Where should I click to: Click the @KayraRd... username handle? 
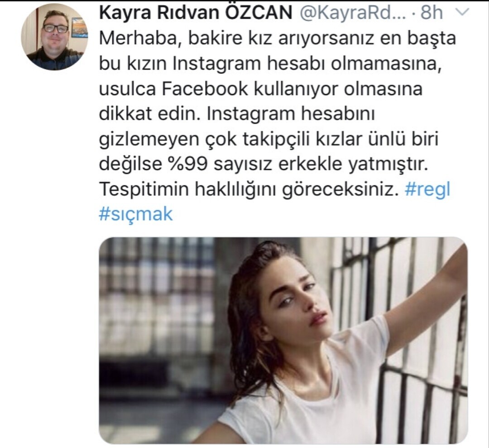tap(353, 13)
